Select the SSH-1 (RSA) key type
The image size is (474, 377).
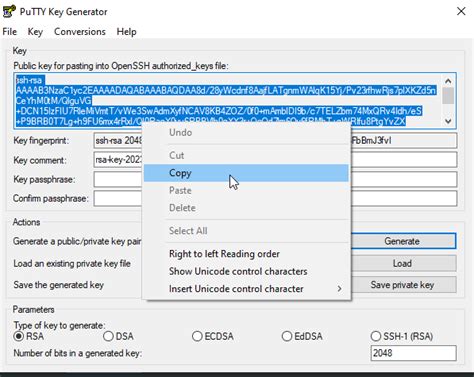[x=402, y=336]
